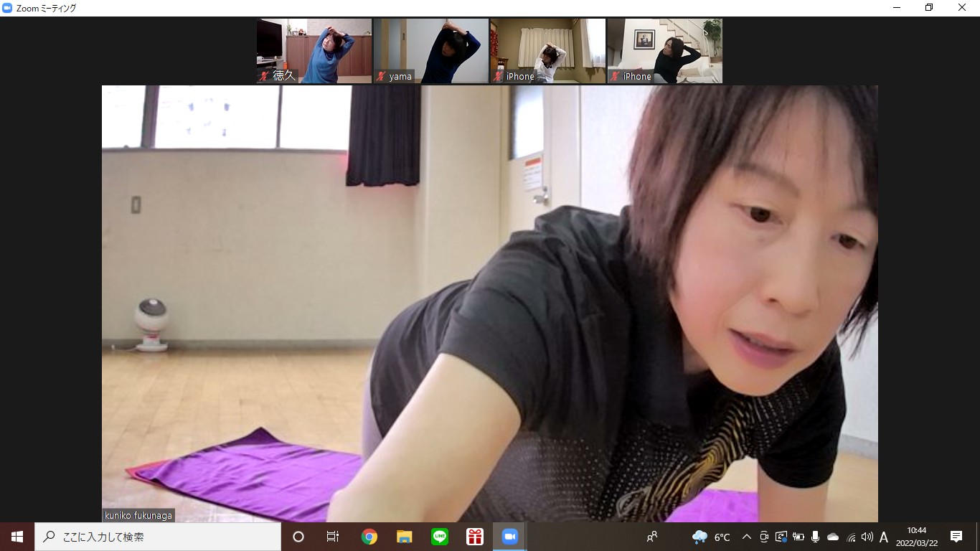Open the Action Center notifications icon
This screenshot has width=980, height=551.
[956, 537]
